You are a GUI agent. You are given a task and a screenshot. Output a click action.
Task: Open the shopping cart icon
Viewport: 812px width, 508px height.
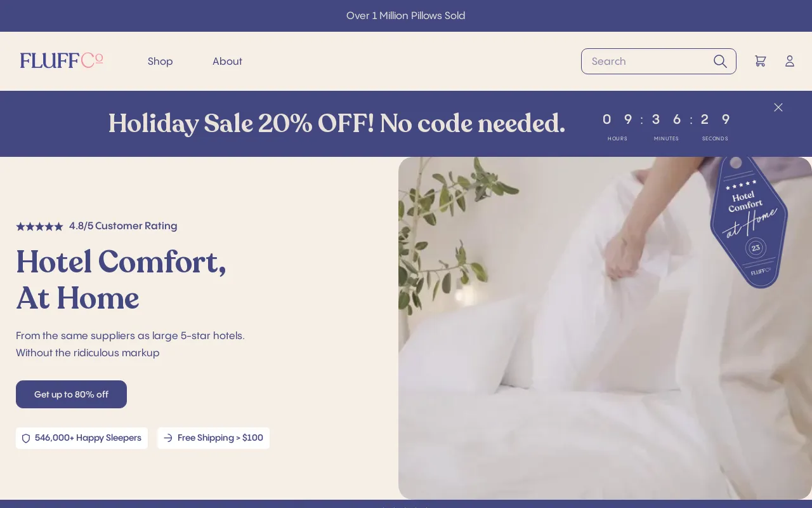760,61
